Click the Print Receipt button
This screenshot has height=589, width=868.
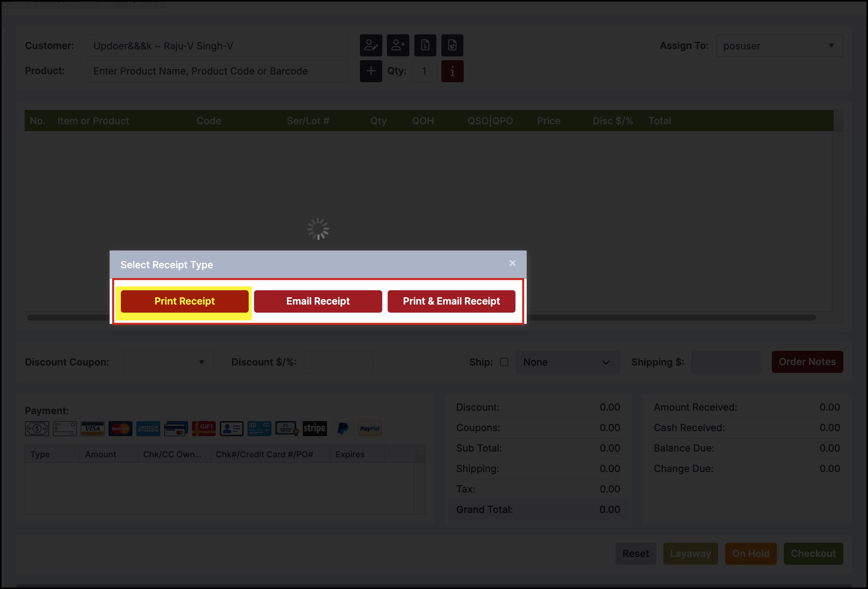pyautogui.click(x=185, y=301)
